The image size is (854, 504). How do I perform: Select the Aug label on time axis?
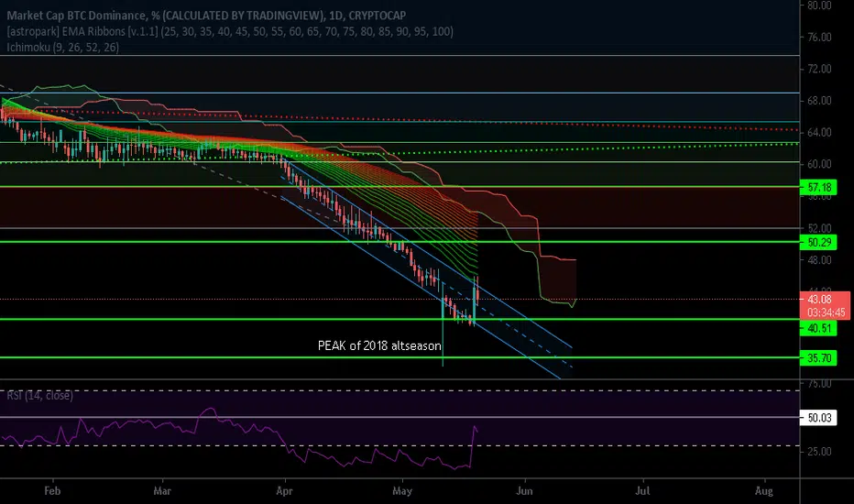tap(763, 491)
